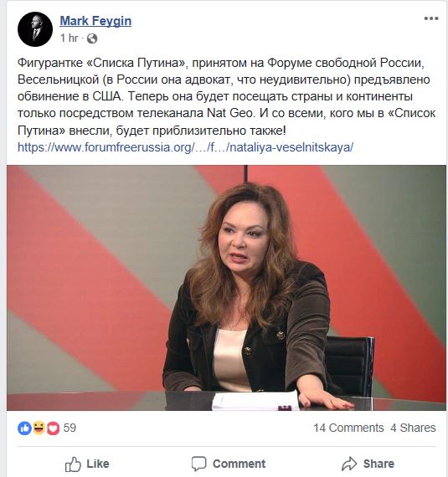
Task: View the 4 Shares list
Action: pos(414,428)
